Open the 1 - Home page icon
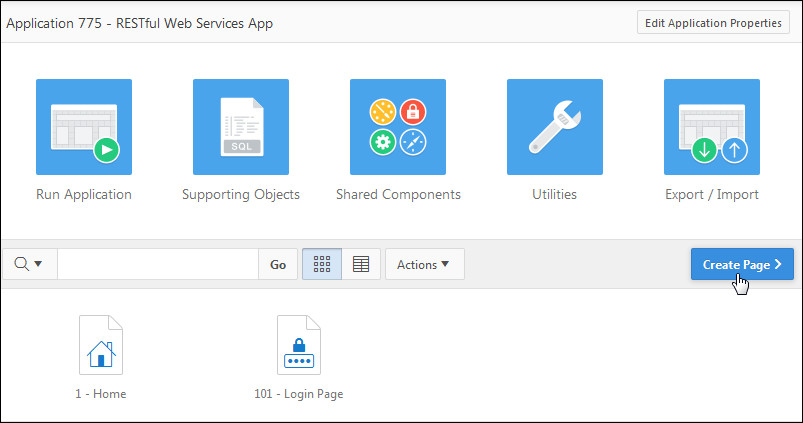 100,346
